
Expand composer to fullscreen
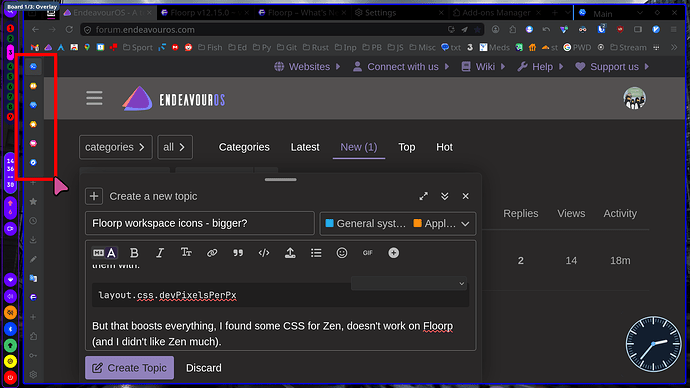coord(423,196)
